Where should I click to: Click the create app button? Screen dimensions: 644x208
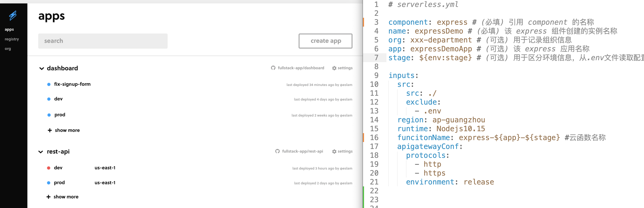click(x=325, y=41)
